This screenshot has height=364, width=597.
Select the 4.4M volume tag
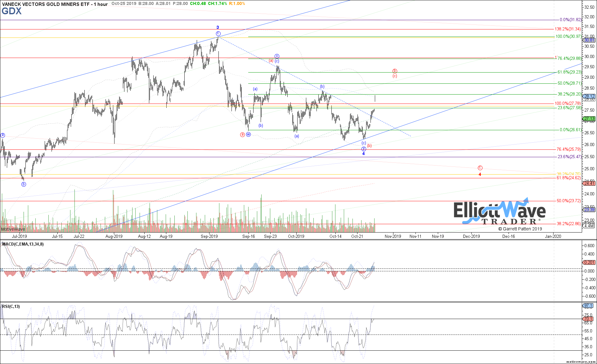coord(589,225)
